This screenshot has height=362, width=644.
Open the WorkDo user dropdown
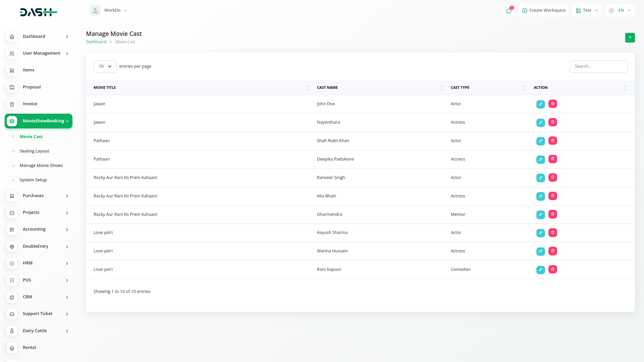[109, 10]
